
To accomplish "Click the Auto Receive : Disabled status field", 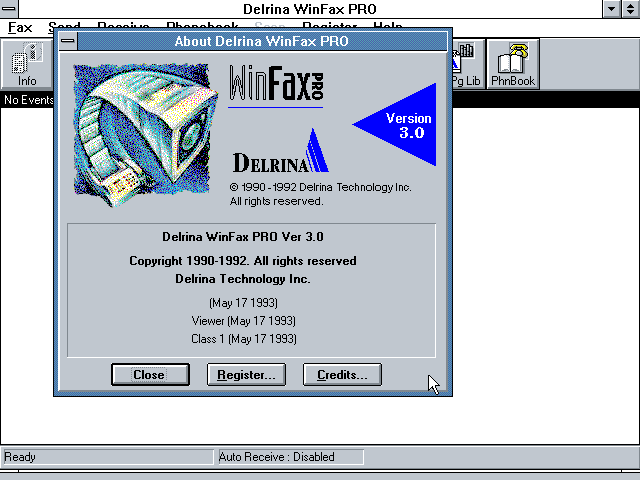I will (x=291, y=457).
